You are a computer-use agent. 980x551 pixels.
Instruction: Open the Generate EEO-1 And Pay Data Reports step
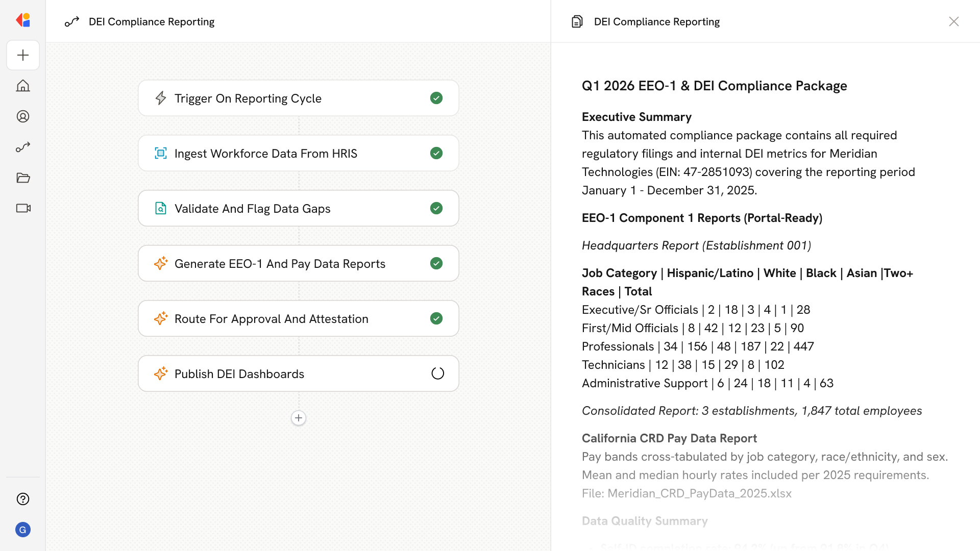pyautogui.click(x=280, y=263)
